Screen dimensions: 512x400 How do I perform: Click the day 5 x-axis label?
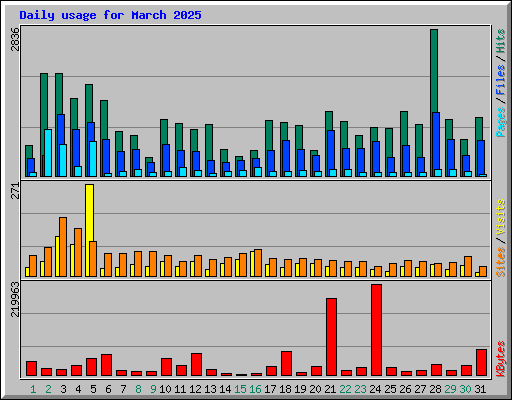(93, 389)
